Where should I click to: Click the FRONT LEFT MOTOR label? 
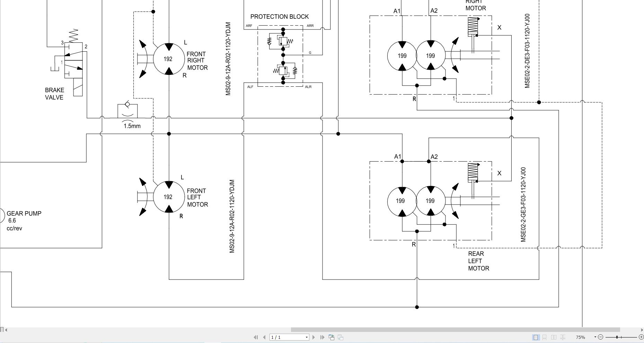point(197,198)
